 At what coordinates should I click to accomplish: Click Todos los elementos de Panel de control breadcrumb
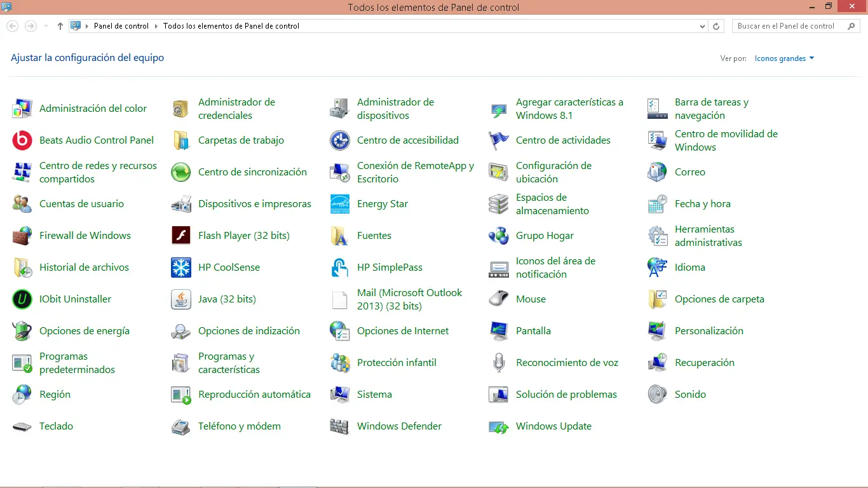(231, 26)
